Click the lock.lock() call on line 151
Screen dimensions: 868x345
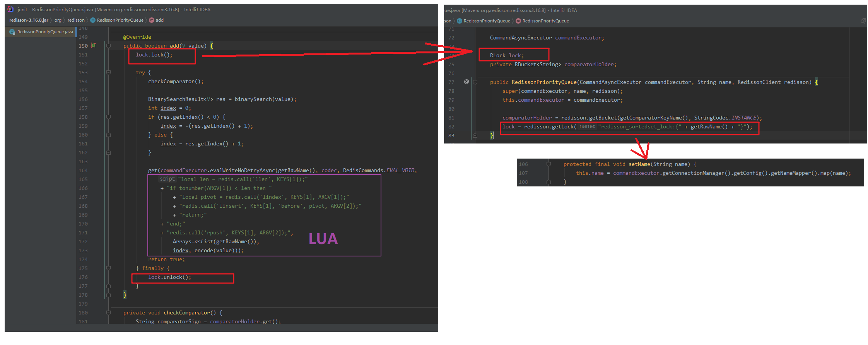[154, 55]
